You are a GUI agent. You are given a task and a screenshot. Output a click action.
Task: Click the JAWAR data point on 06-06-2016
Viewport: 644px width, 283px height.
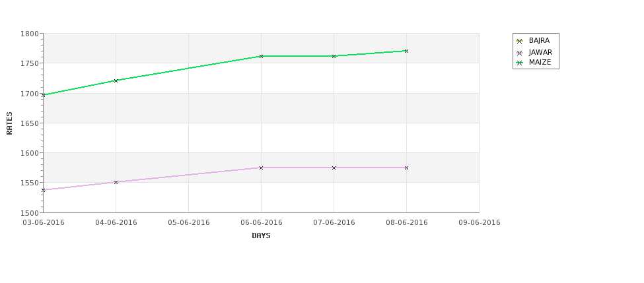(x=261, y=168)
